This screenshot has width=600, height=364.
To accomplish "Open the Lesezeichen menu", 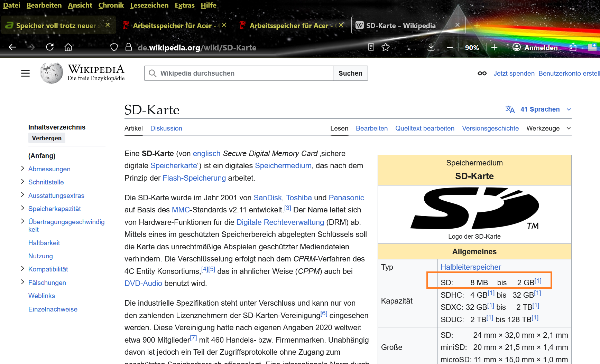I will (x=149, y=5).
